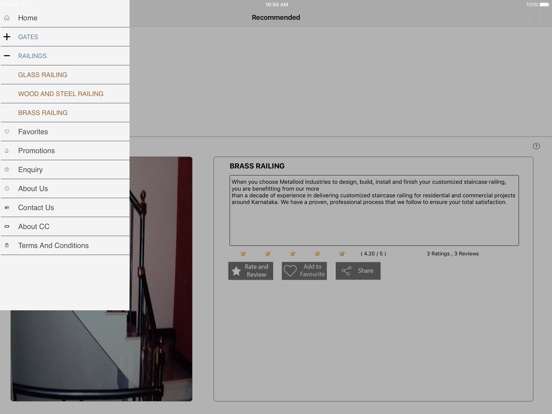Tap the Rate and Review button
Image resolution: width=552 pixels, height=414 pixels.
[x=250, y=271]
